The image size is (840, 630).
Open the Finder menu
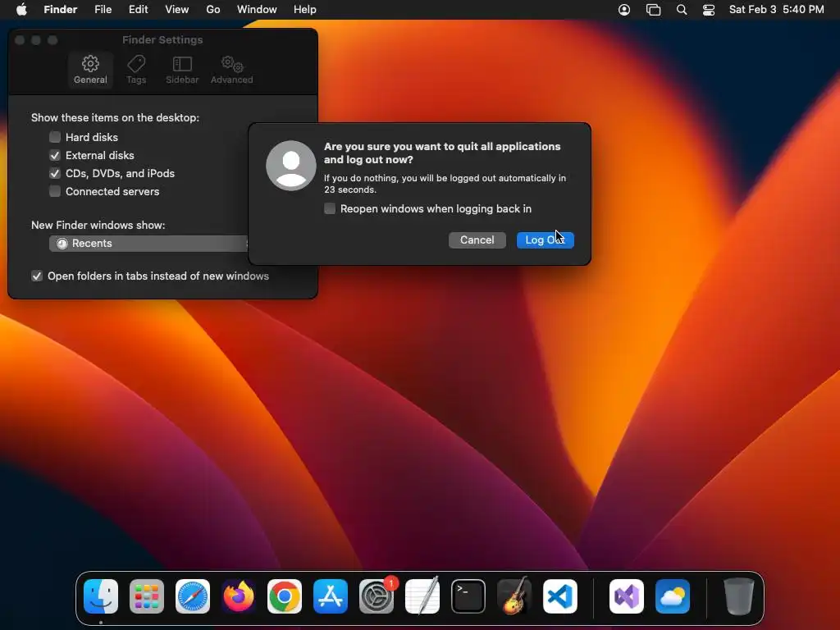click(61, 10)
